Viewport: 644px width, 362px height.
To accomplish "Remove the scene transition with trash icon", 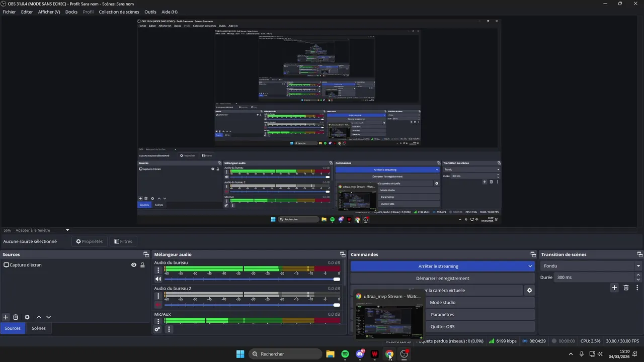I will pos(626,288).
